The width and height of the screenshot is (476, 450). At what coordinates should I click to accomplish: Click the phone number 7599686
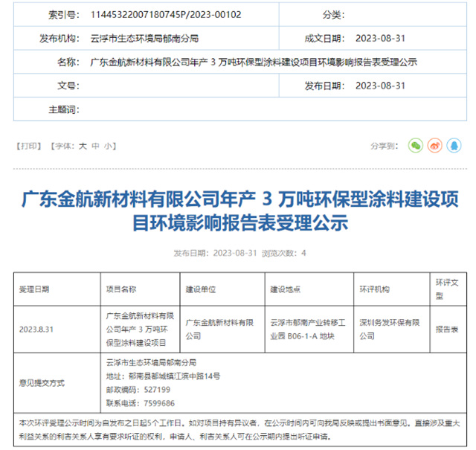pyautogui.click(x=159, y=403)
